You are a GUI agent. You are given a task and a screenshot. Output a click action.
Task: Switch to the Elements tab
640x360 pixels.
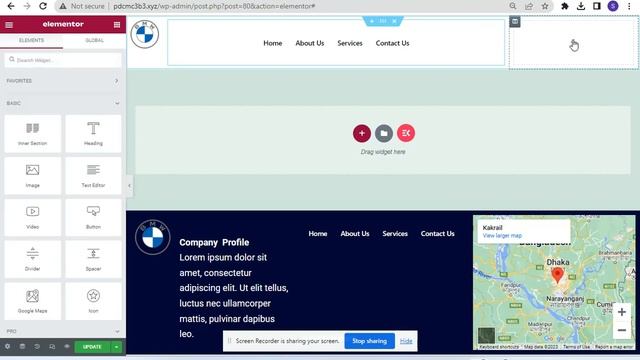pyautogui.click(x=31, y=40)
